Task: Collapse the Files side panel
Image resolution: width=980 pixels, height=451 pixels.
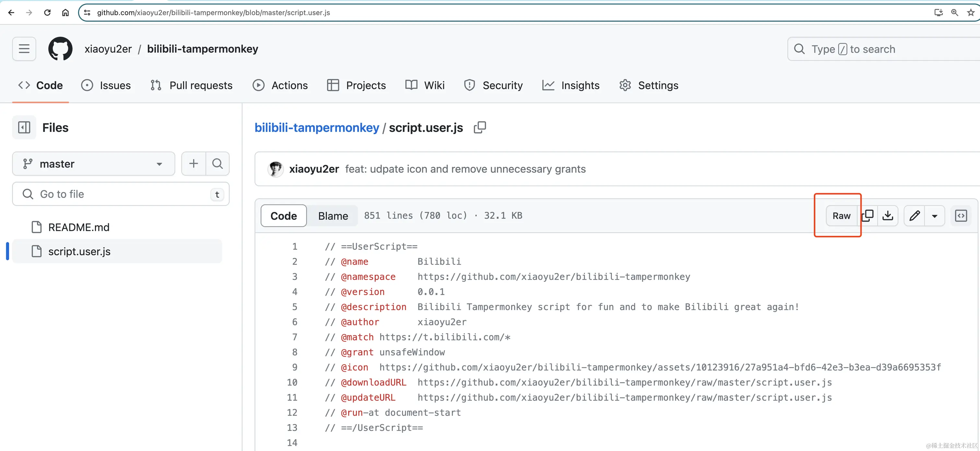Action: click(24, 127)
